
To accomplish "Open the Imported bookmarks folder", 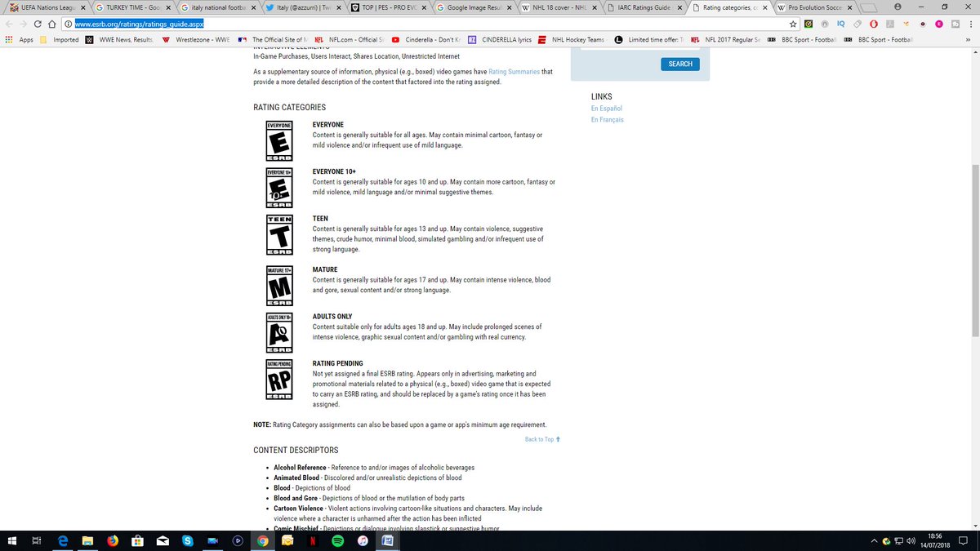I will [60, 39].
